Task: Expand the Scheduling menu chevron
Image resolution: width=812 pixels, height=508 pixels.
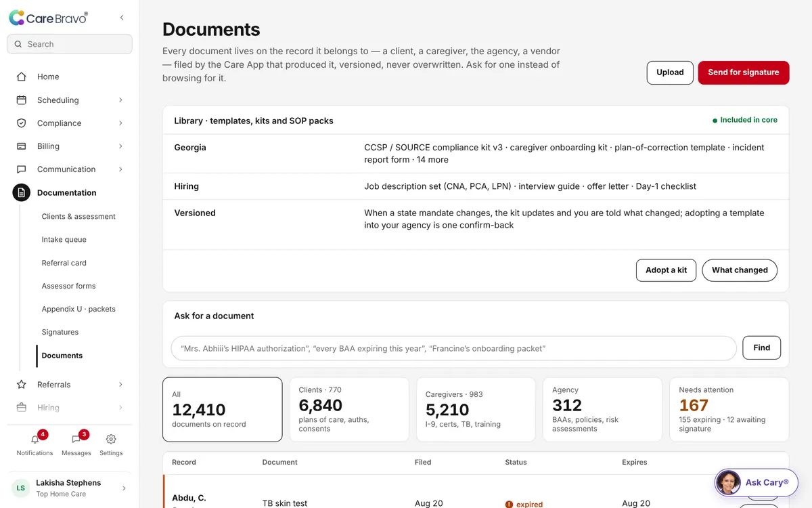Action: coord(120,100)
